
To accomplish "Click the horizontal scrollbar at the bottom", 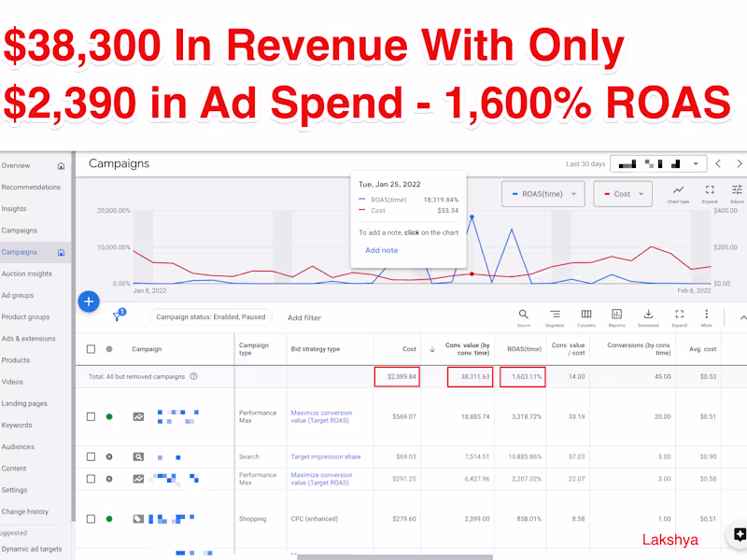I will pos(394,557).
